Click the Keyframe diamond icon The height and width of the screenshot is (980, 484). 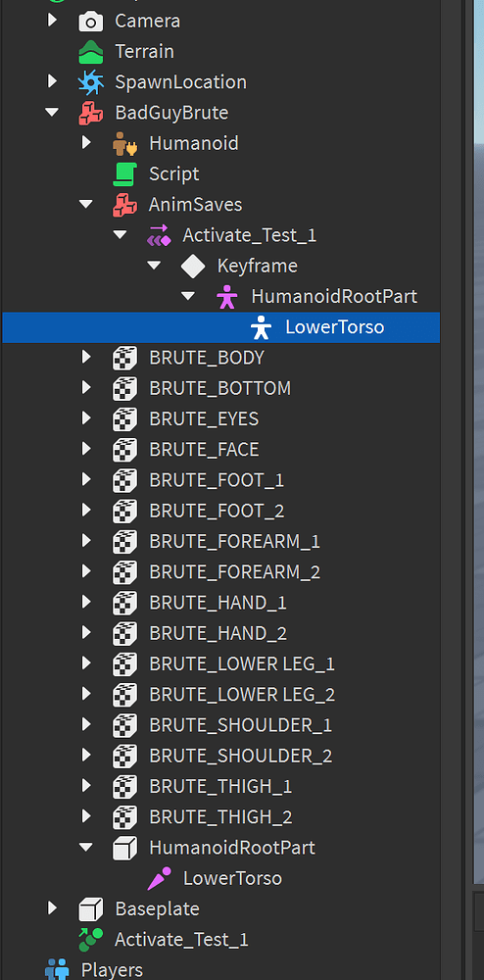[193, 267]
